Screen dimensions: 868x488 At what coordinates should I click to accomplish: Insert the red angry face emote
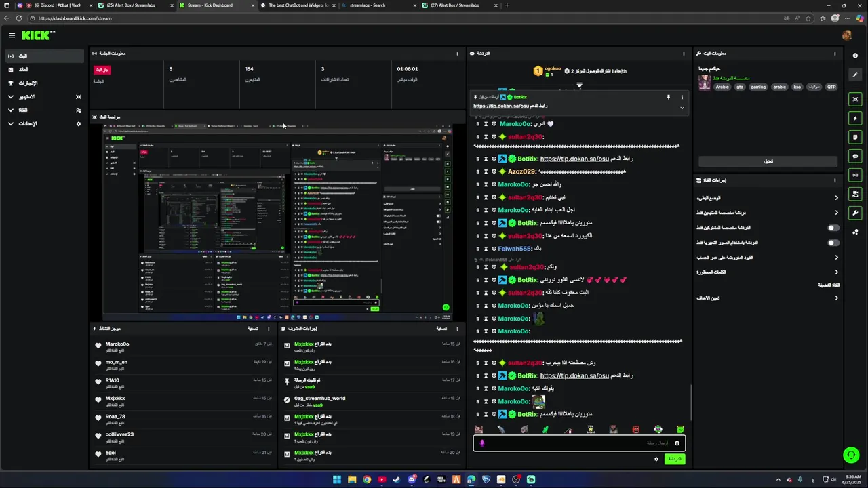pyautogui.click(x=635, y=429)
